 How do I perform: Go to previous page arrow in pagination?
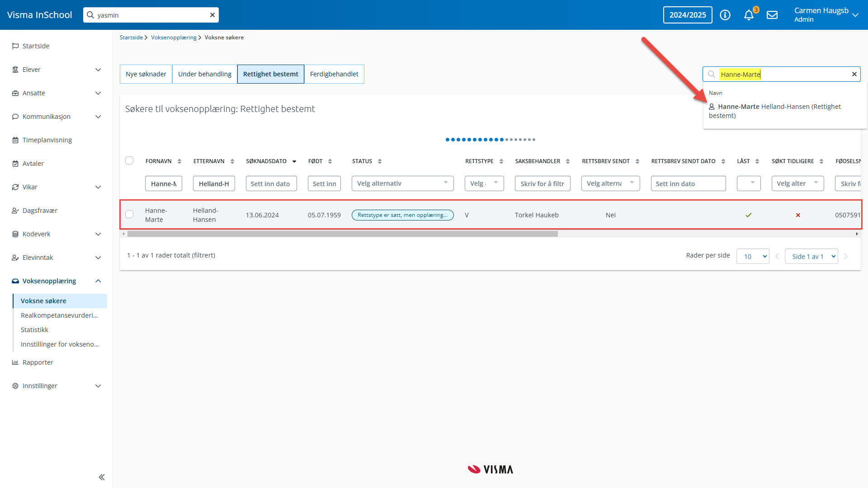tap(777, 256)
